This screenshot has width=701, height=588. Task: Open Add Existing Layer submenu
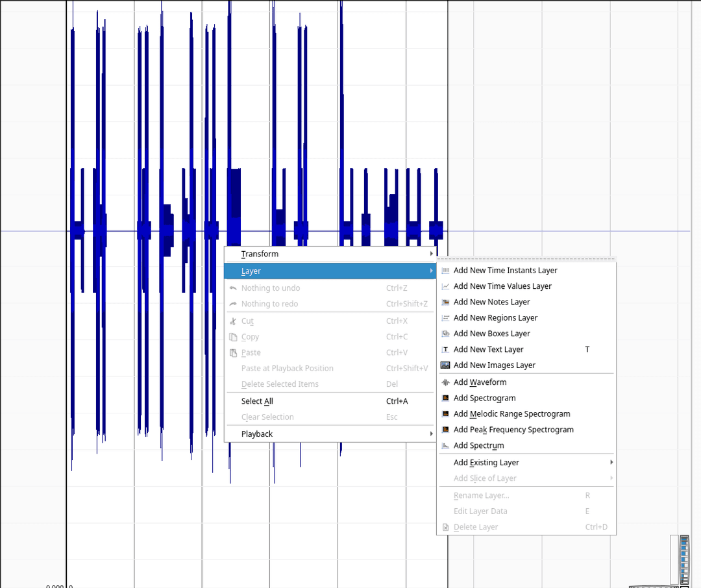(526, 462)
